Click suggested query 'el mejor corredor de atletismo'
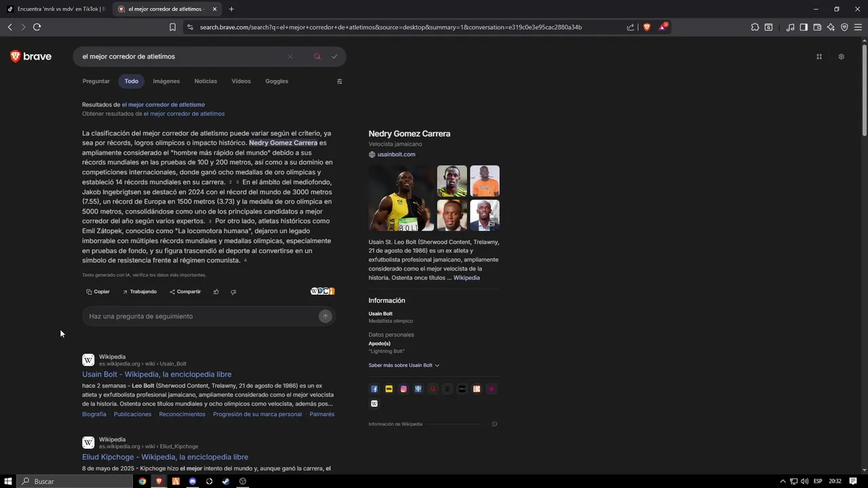The width and height of the screenshot is (868, 488). 163,105
